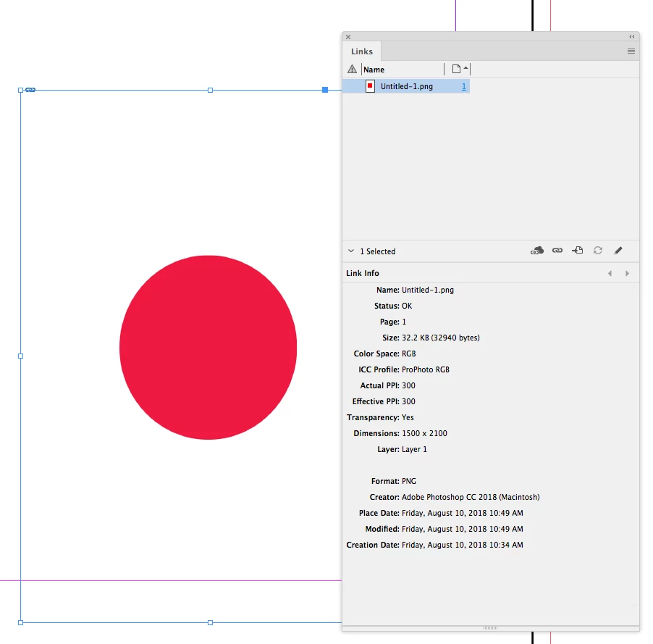Screen dimensions: 653x644
Task: Click the Edit Original pencil icon
Action: [x=618, y=250]
